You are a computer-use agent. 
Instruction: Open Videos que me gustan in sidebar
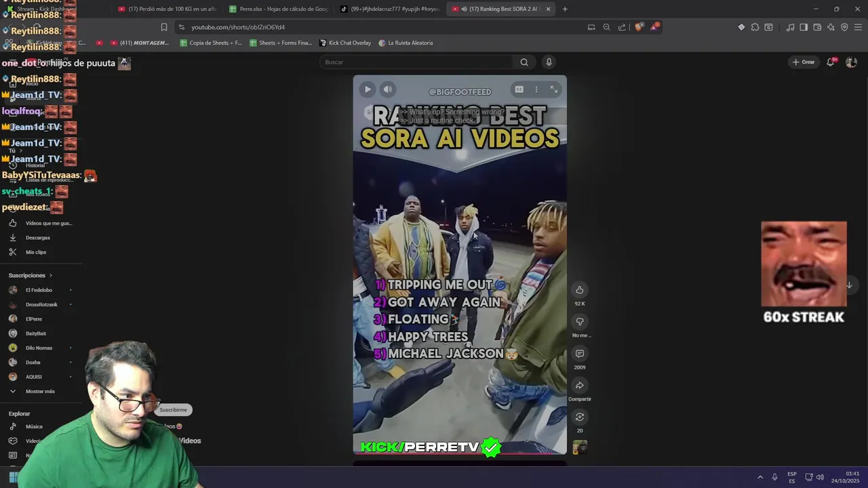(x=41, y=223)
